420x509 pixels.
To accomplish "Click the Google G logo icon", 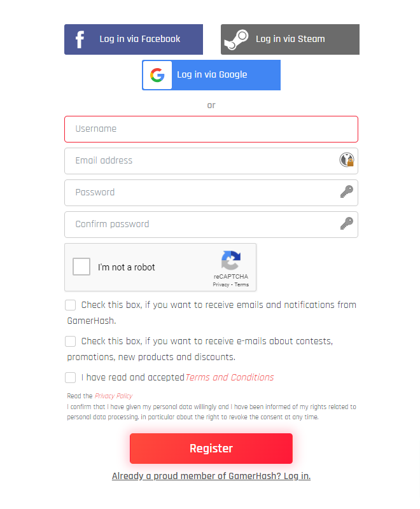I will click(x=157, y=75).
